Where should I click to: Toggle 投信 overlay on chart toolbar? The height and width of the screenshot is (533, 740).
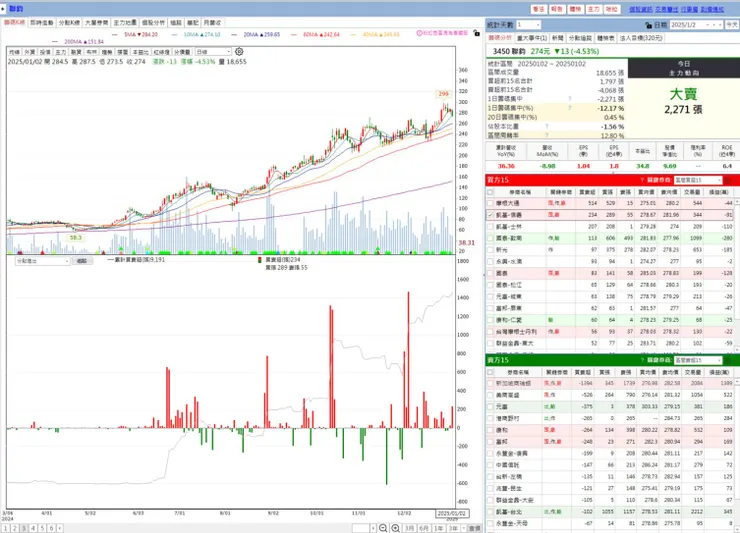[x=45, y=52]
